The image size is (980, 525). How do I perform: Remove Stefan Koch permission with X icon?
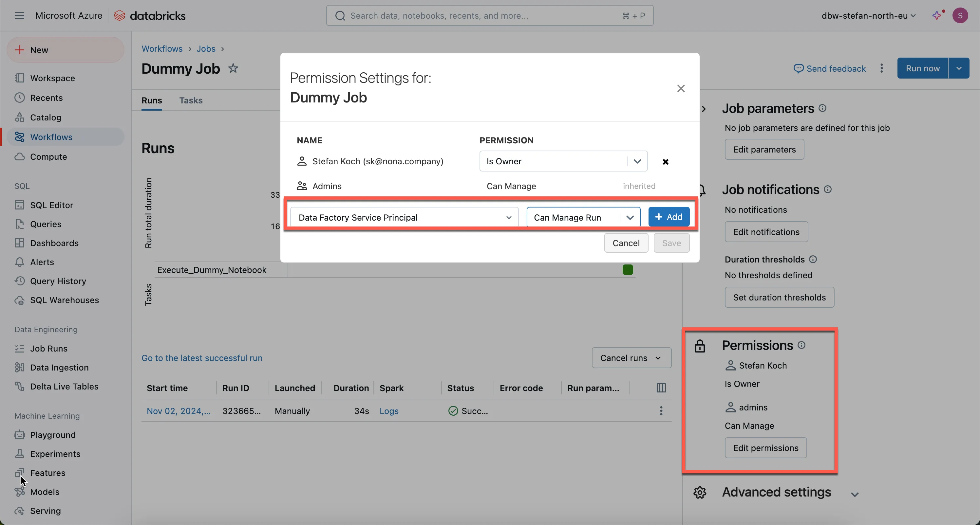(665, 162)
